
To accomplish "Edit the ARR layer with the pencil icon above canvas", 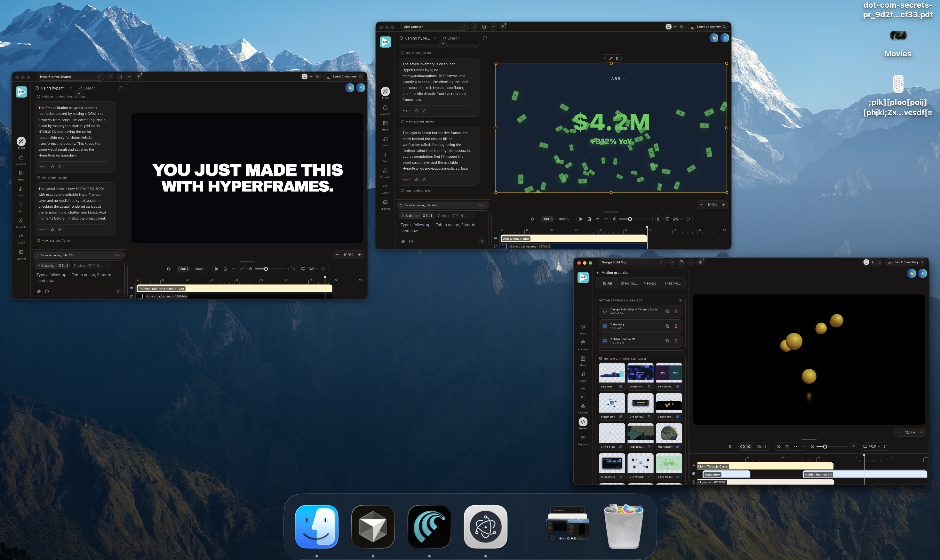I will click(611, 59).
